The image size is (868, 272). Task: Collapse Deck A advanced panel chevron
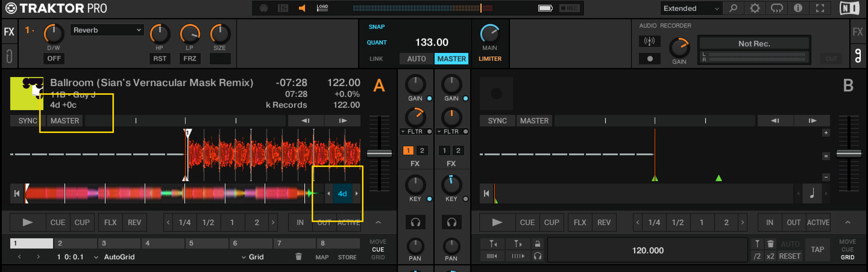(x=378, y=222)
